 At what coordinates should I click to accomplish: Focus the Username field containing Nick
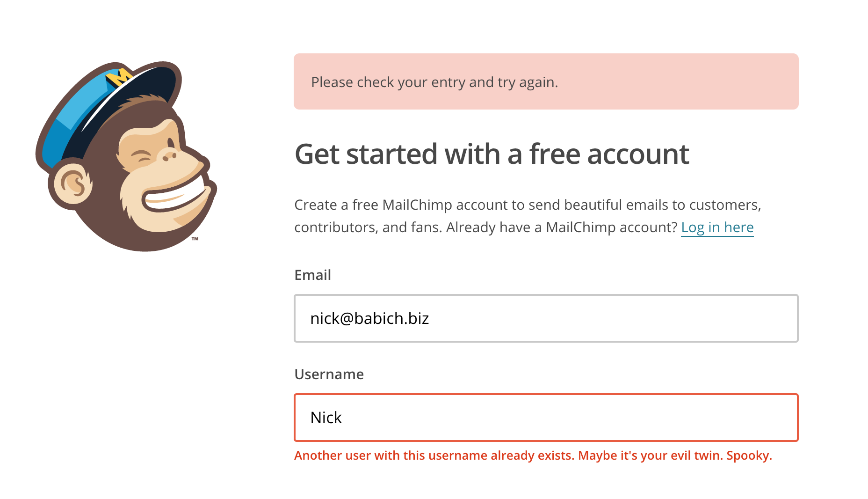pos(546,418)
